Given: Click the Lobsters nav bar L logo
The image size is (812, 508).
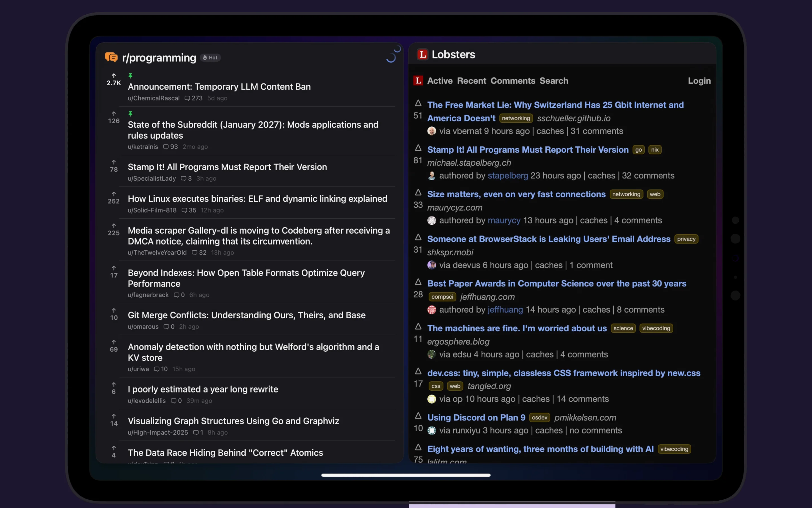Looking at the screenshot, I should [x=418, y=81].
